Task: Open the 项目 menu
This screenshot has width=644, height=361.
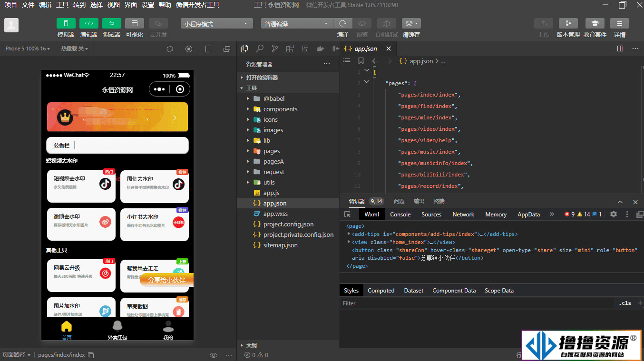Action: point(11,5)
